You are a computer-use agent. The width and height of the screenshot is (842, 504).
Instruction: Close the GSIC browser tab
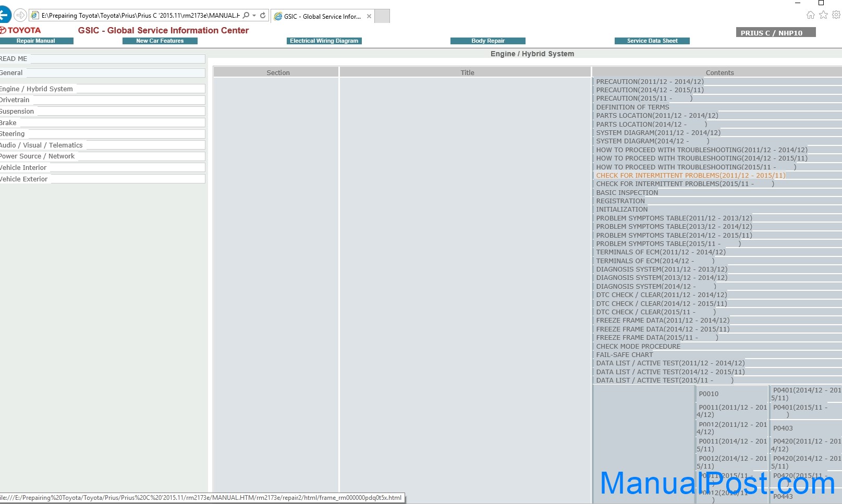click(x=369, y=16)
